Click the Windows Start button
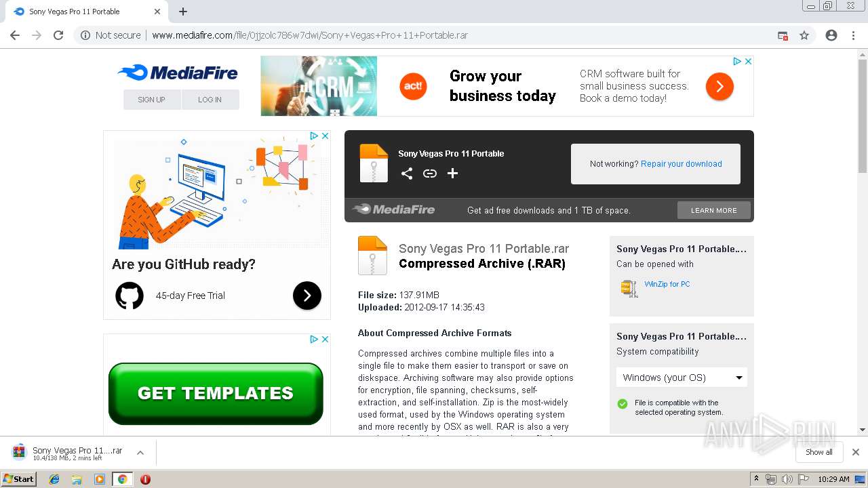Viewport: 868px width, 488px height. click(x=19, y=479)
